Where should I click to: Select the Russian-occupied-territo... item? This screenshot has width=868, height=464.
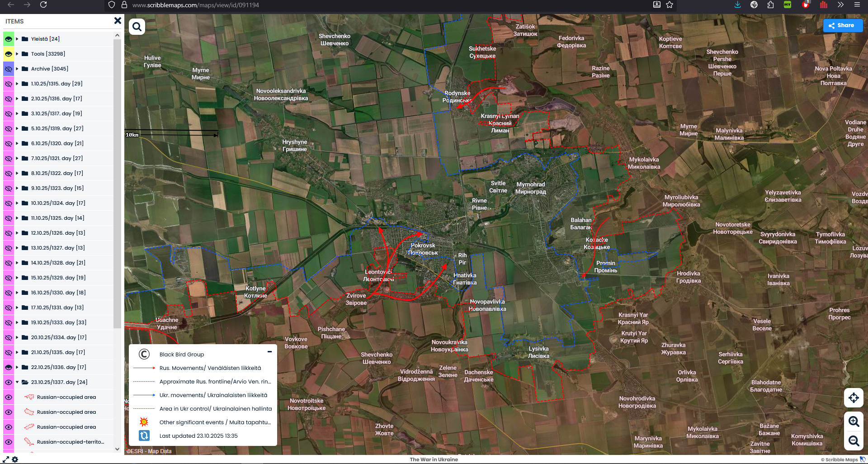(x=71, y=442)
